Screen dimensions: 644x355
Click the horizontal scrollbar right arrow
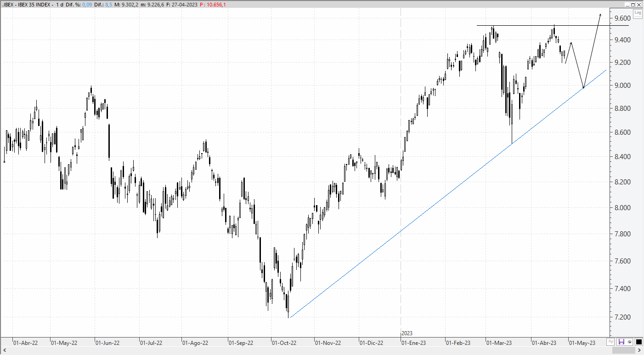[x=640, y=350]
